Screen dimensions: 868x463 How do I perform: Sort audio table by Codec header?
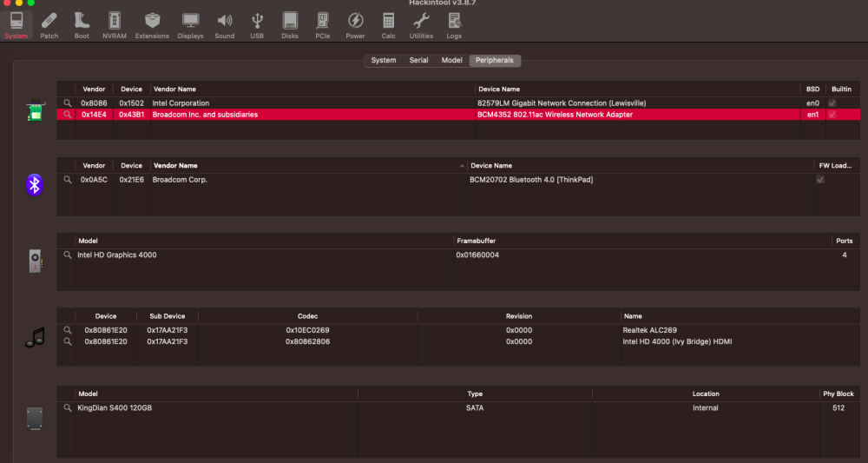[308, 316]
